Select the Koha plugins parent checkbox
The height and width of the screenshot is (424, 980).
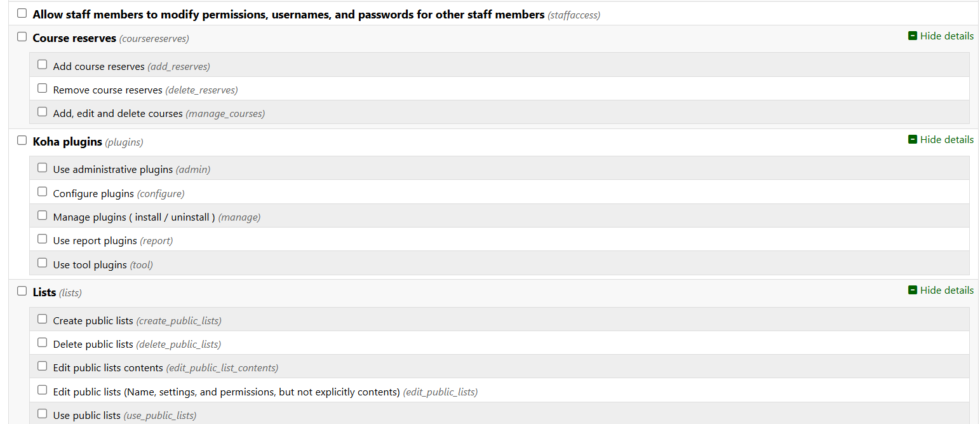[22, 140]
